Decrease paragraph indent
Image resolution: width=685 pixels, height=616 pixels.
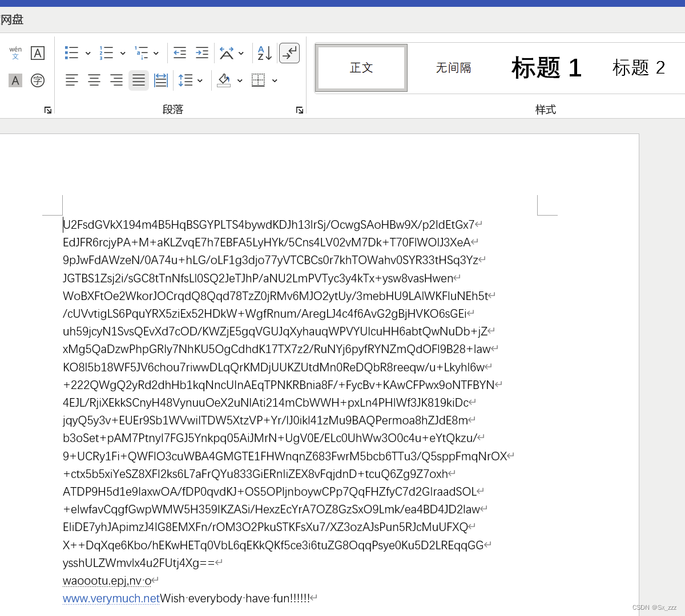click(180, 53)
